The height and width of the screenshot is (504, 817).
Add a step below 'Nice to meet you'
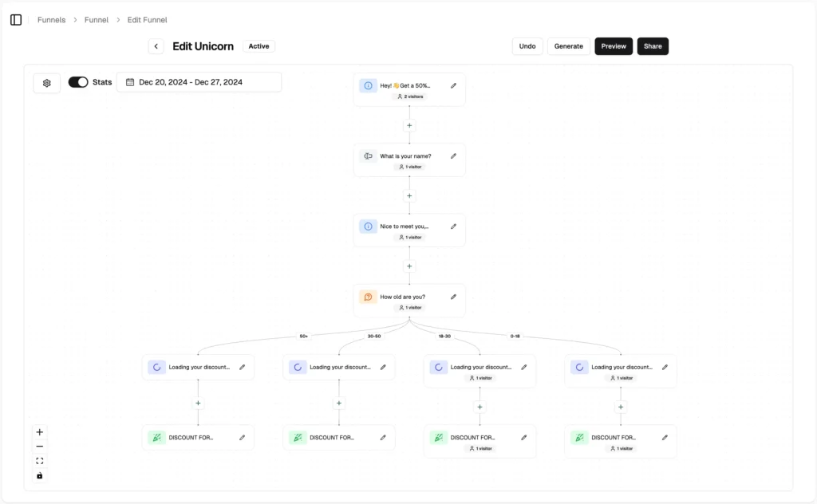(409, 266)
